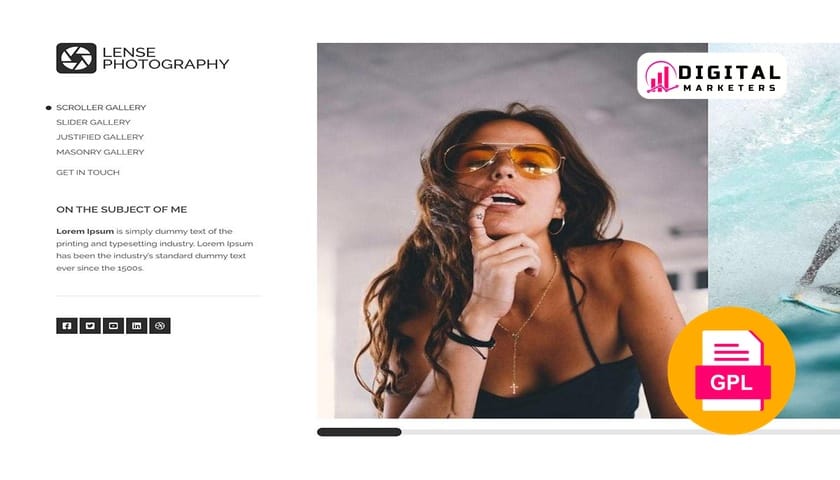Click the Get In Touch link
Screen dimensions: 840x480
[88, 172]
